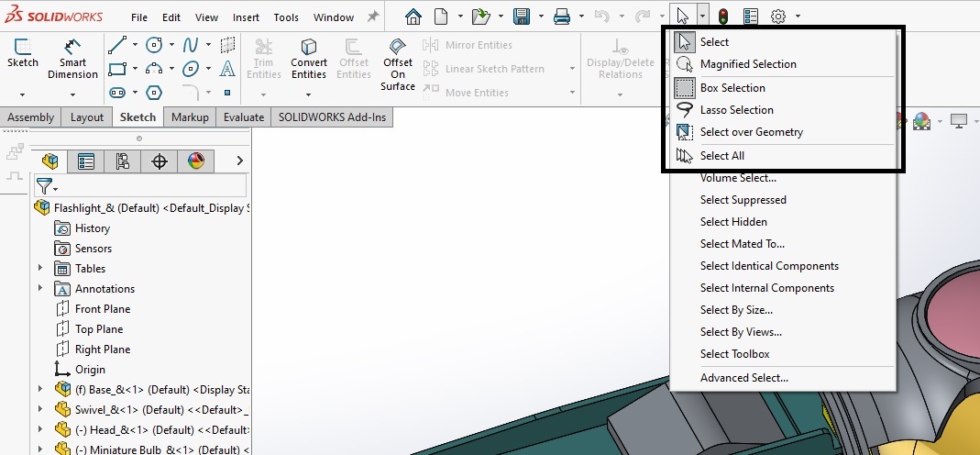Image resolution: width=980 pixels, height=455 pixels.
Task: Switch to Lasso Selection mode
Action: point(736,110)
